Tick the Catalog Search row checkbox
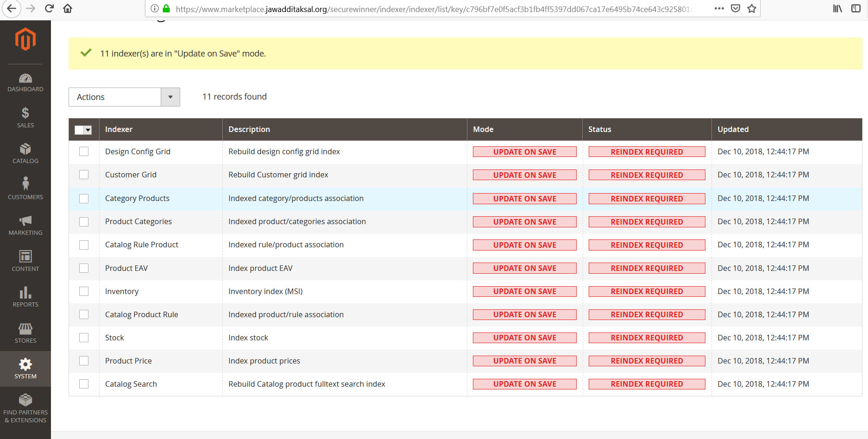The image size is (868, 439). pos(84,384)
